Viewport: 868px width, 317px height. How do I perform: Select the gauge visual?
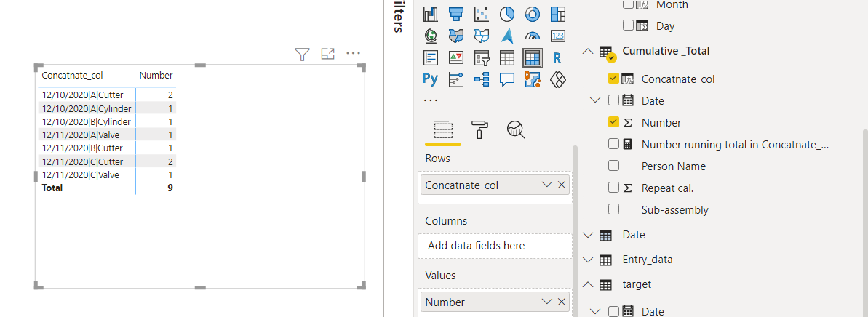(x=533, y=36)
